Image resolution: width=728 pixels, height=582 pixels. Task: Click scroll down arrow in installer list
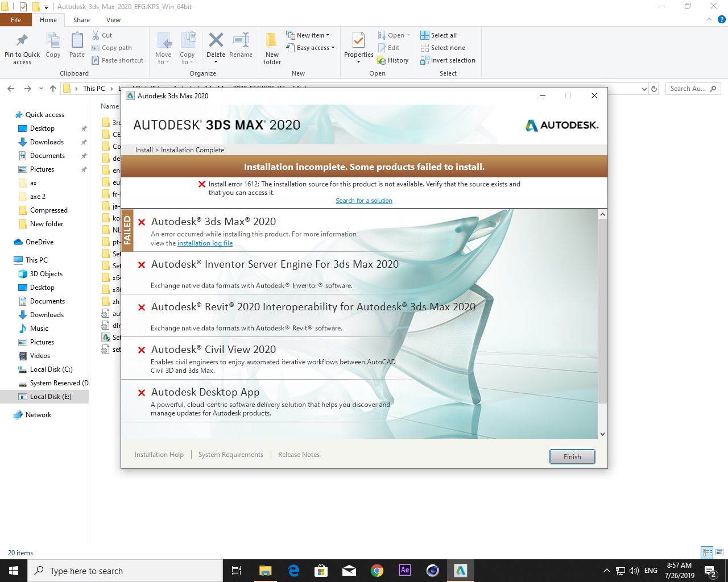[602, 434]
